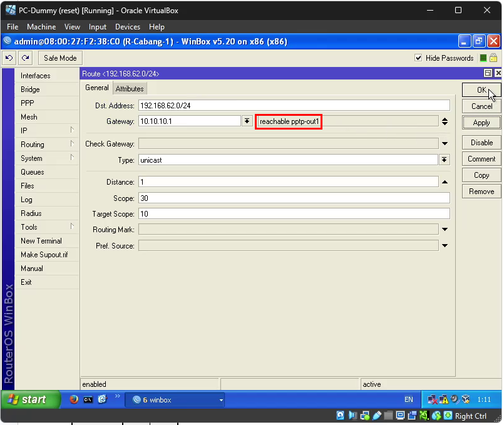Expand the Routing submenu in sidebar

[x=73, y=143]
